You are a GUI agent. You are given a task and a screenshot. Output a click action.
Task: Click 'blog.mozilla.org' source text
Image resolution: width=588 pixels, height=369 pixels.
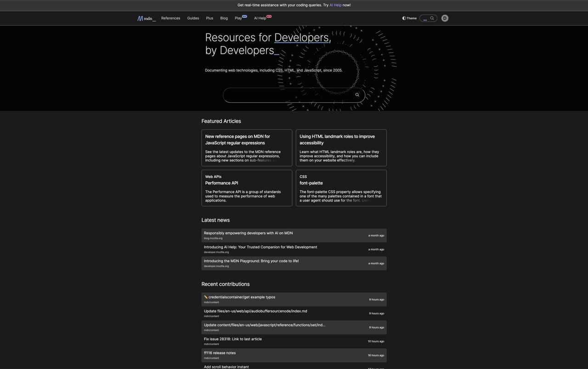tap(213, 238)
